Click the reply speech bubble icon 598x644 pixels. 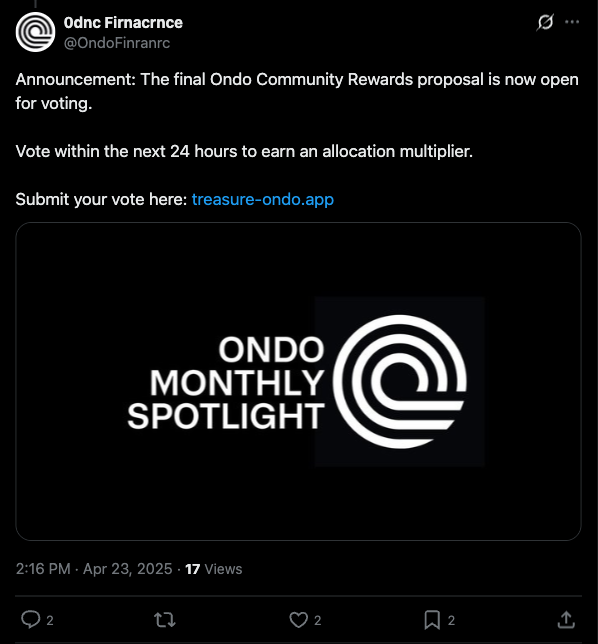tap(31, 619)
